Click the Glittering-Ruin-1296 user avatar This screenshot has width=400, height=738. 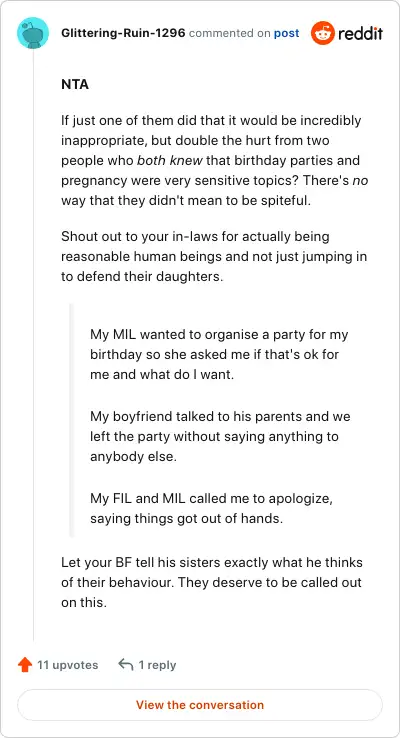click(33, 33)
